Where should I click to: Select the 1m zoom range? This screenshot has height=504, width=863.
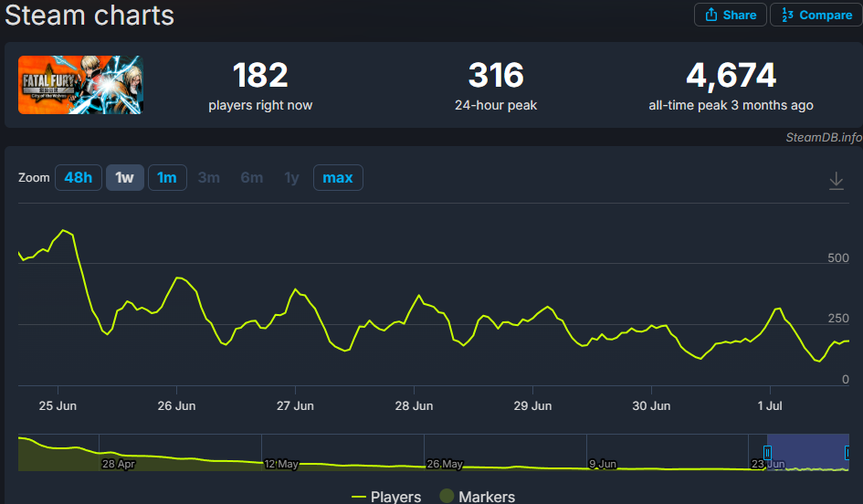click(x=167, y=178)
